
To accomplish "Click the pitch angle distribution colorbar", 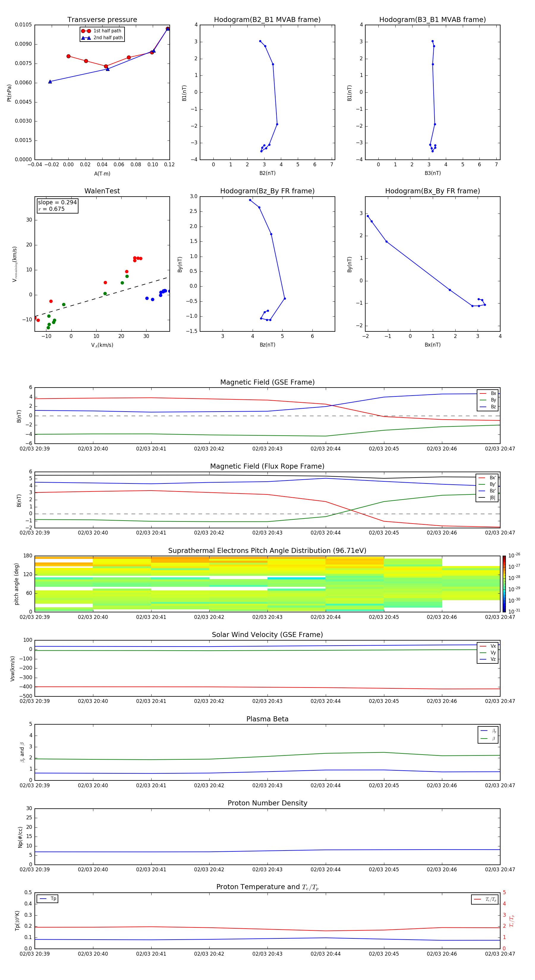I will [504, 584].
